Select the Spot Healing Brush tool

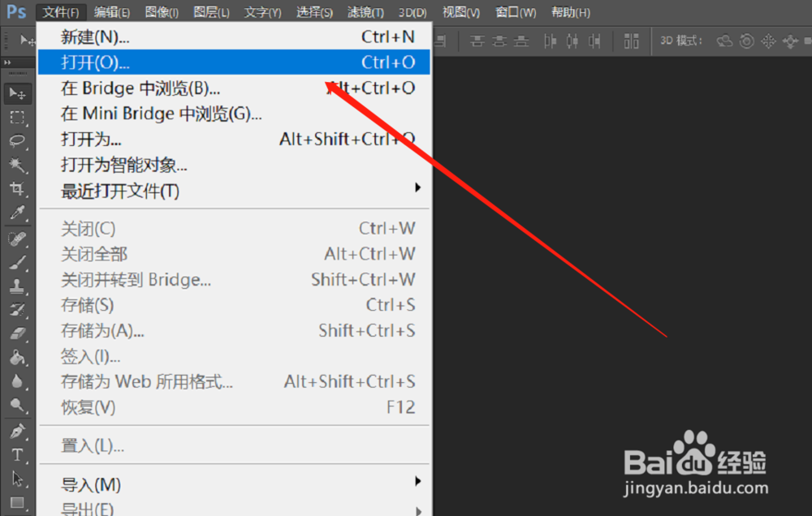point(17,239)
